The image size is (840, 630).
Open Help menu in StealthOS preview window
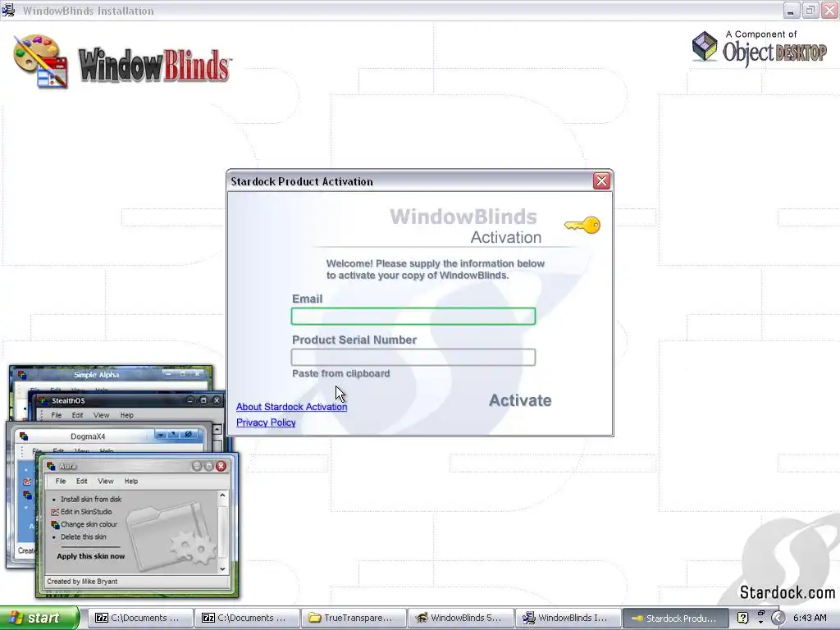(x=127, y=415)
